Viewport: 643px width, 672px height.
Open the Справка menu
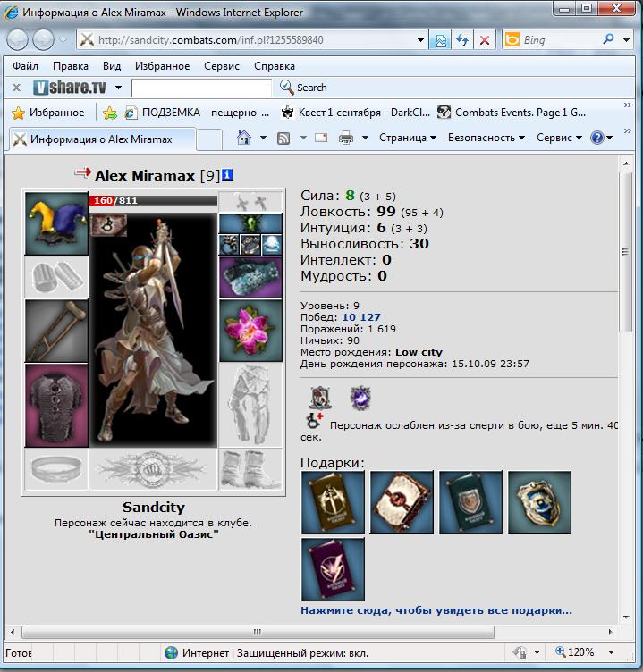275,66
